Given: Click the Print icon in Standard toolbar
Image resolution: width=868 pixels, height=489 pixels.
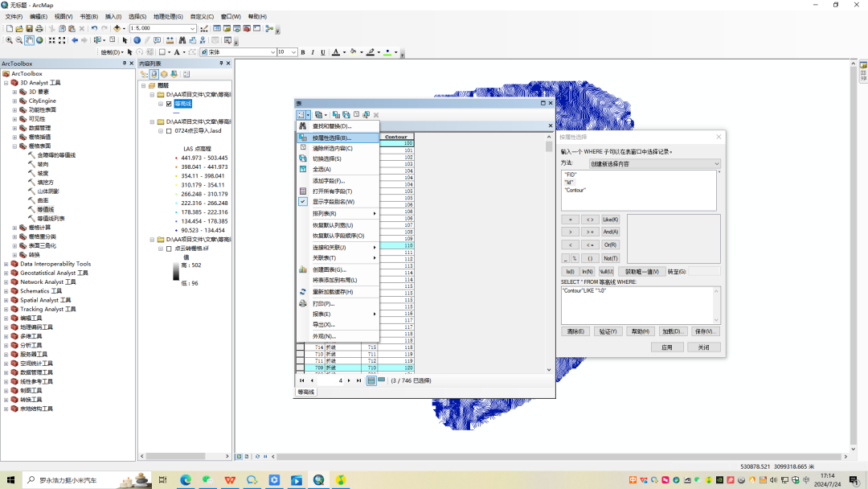Looking at the screenshot, I should tap(39, 28).
